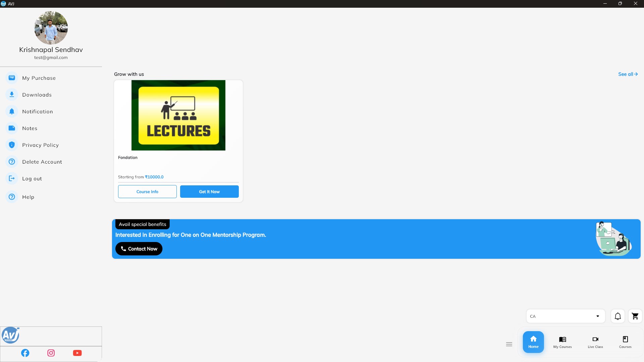
Task: Click the Notes file icon
Action: pos(12,128)
